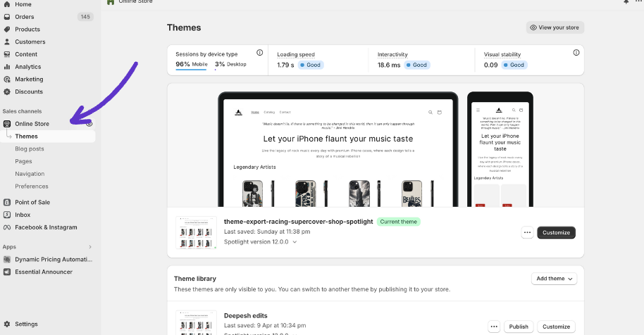Click the Orders inbox icon
644x335 pixels.
[7, 17]
